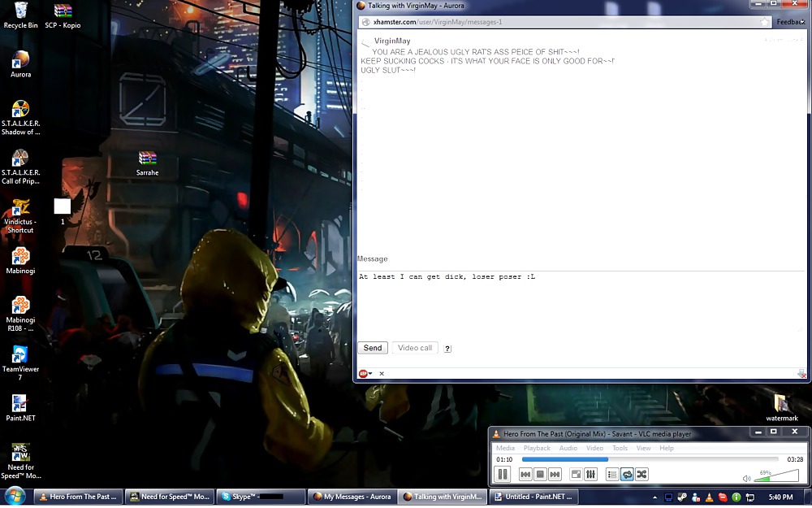The height and width of the screenshot is (508, 812).
Task: Click the Steam tray icon
Action: [x=682, y=497]
